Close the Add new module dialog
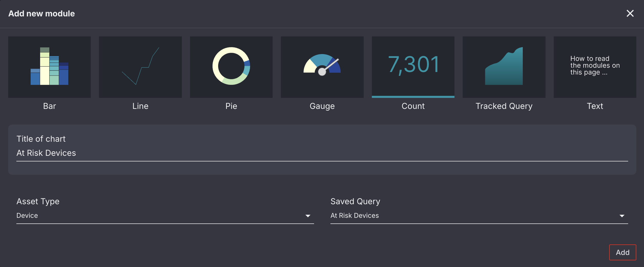Viewport: 644px width, 267px height. (630, 14)
